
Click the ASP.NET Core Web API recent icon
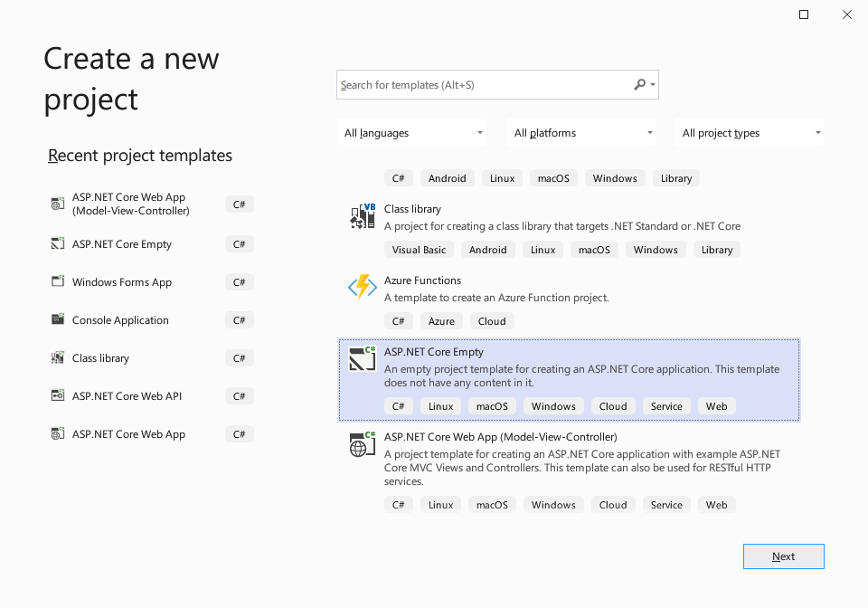click(58, 395)
